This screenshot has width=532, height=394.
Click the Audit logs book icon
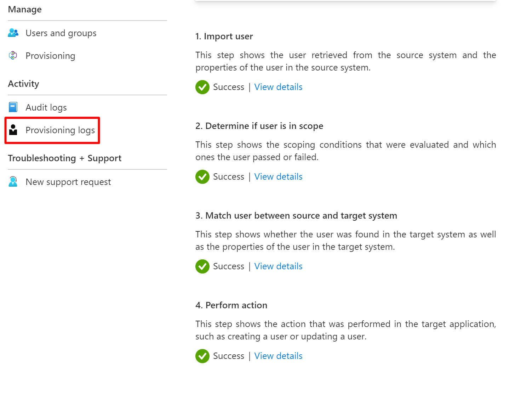13,107
